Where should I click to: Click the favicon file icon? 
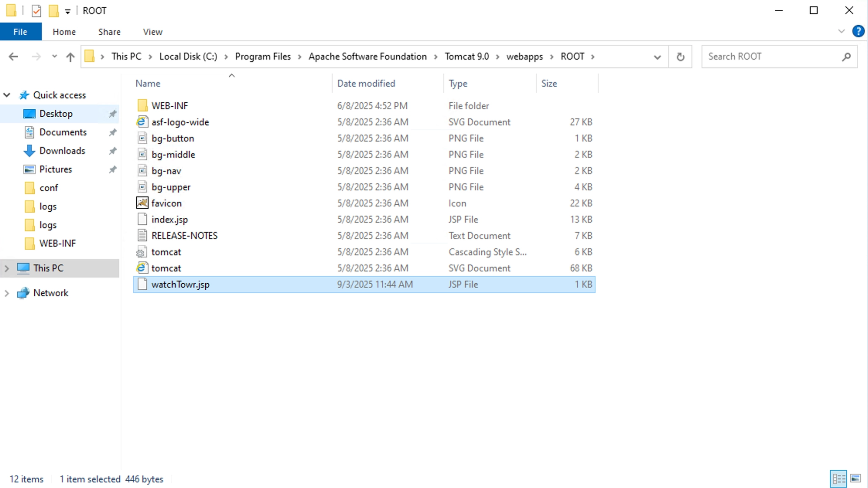(142, 203)
